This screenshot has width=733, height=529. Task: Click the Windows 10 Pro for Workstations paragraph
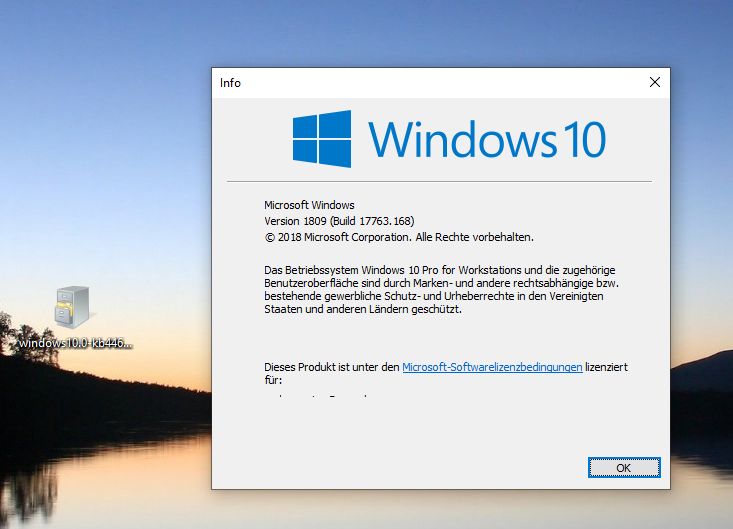[441, 289]
